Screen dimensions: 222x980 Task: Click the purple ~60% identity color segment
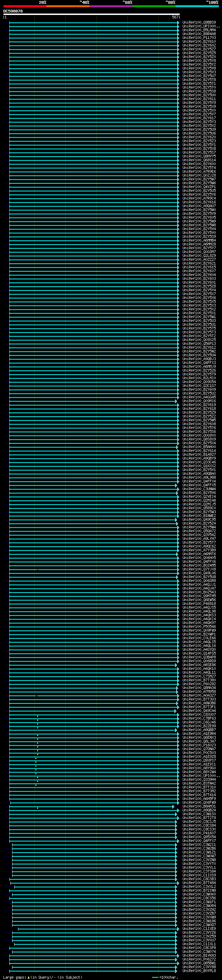pos(111,7)
